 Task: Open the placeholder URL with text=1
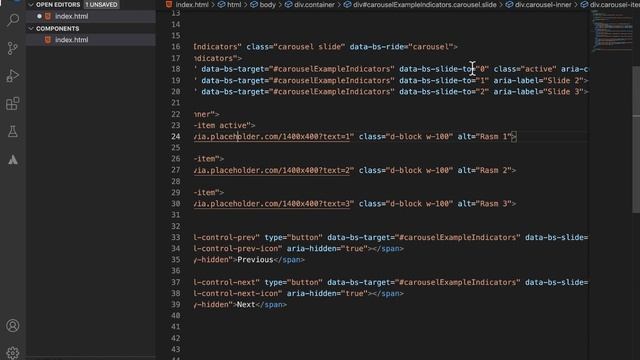click(x=272, y=137)
